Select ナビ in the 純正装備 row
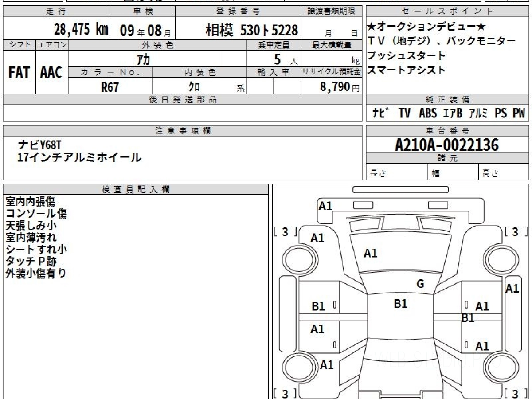532x399 pixels. point(381,113)
